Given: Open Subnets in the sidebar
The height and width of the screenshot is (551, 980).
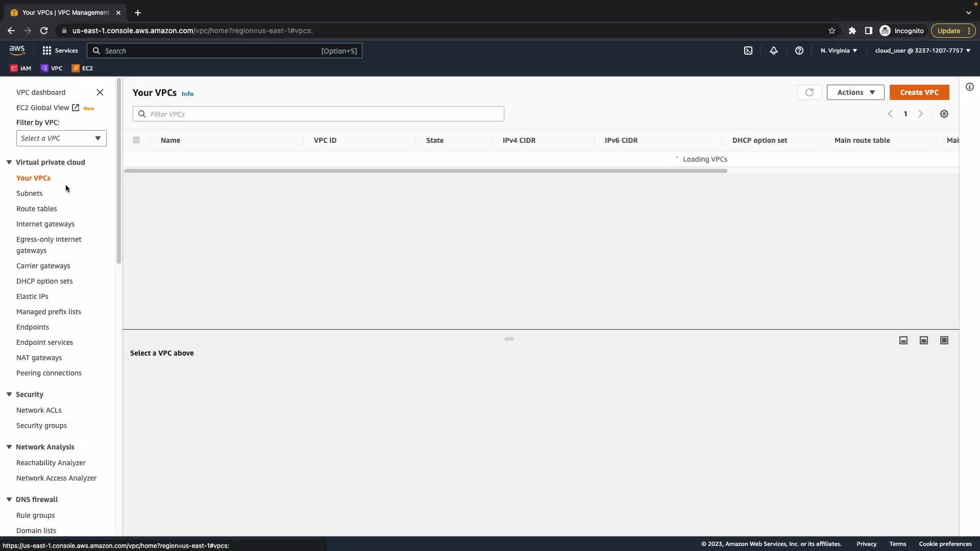Looking at the screenshot, I should click(x=29, y=193).
